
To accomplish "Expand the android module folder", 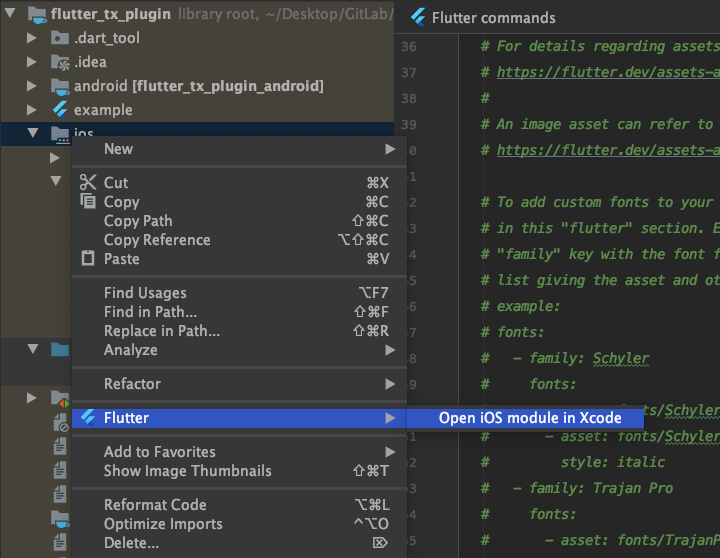I will tap(31, 86).
